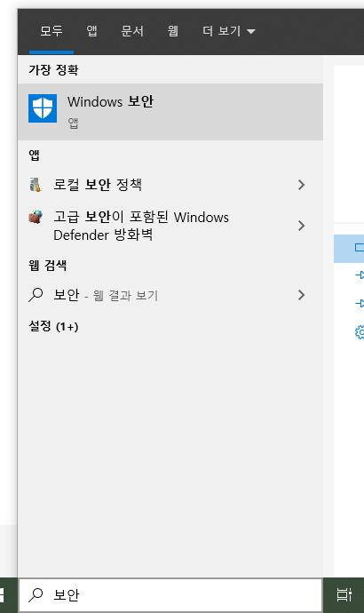Expand chevron for 보안 web search
The image size is (364, 613).
pos(301,295)
